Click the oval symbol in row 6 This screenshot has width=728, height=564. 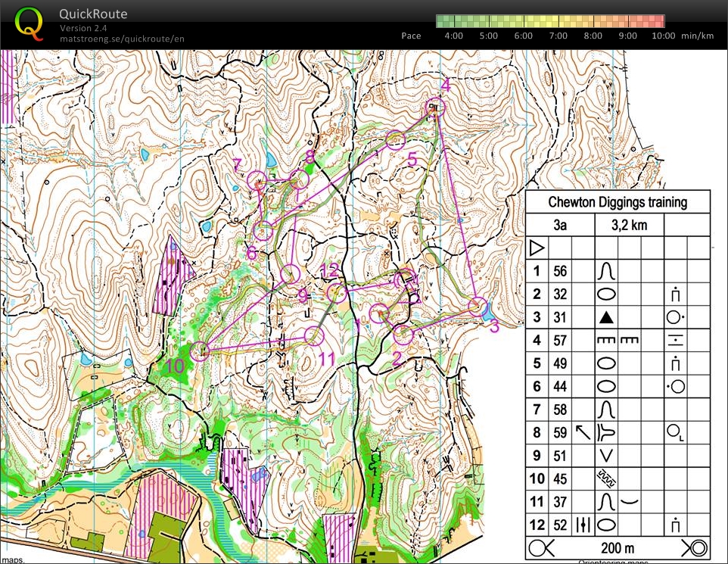(x=606, y=386)
